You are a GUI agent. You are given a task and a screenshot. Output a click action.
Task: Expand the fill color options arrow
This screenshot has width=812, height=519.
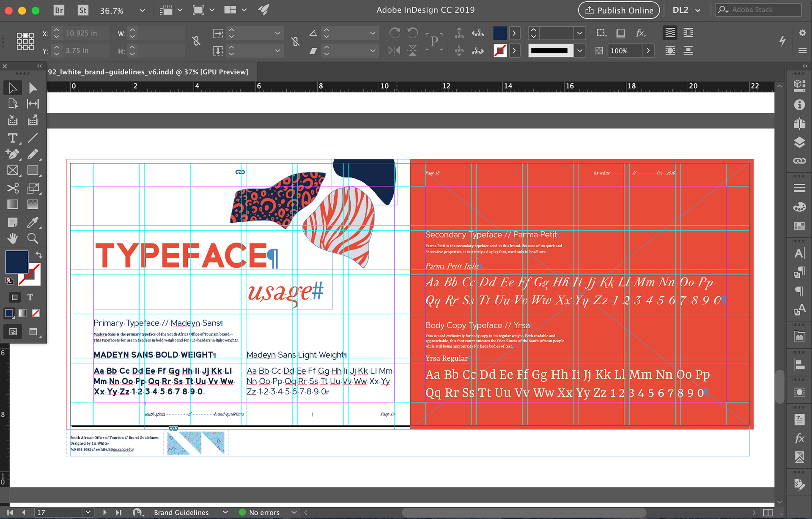pyautogui.click(x=514, y=33)
